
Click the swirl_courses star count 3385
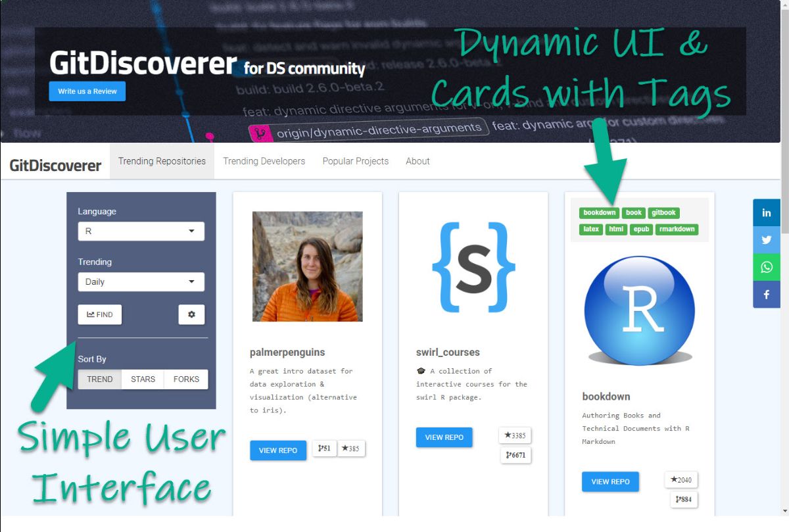(x=515, y=435)
